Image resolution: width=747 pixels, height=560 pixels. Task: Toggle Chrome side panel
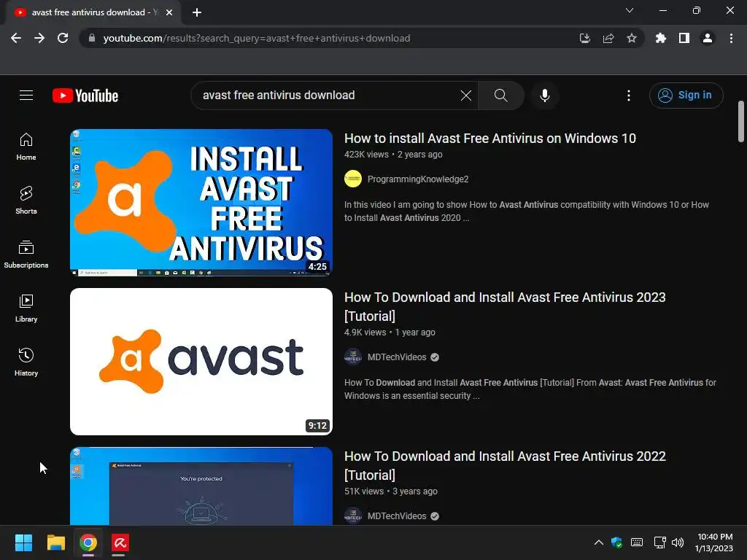684,38
